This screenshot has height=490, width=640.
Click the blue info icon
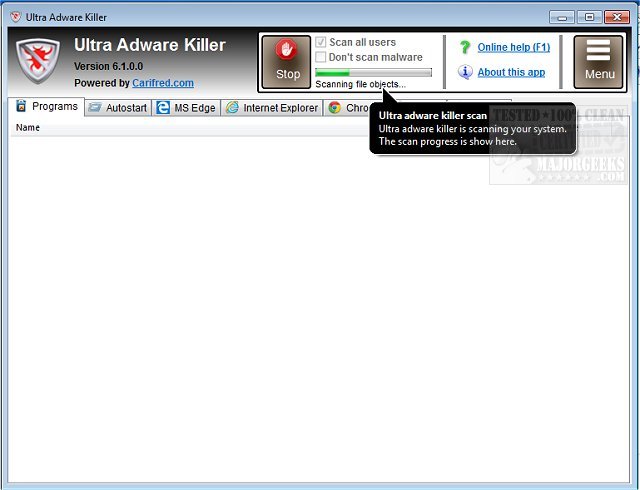tap(465, 72)
